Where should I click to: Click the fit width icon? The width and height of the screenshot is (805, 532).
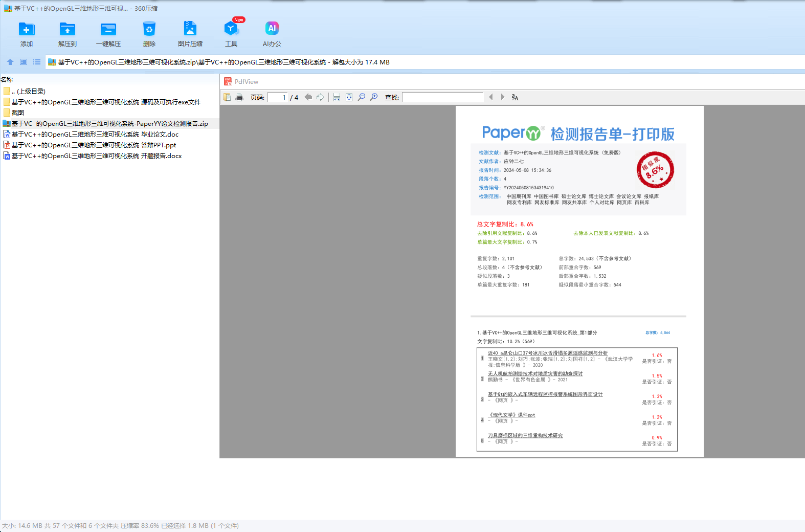coord(337,97)
